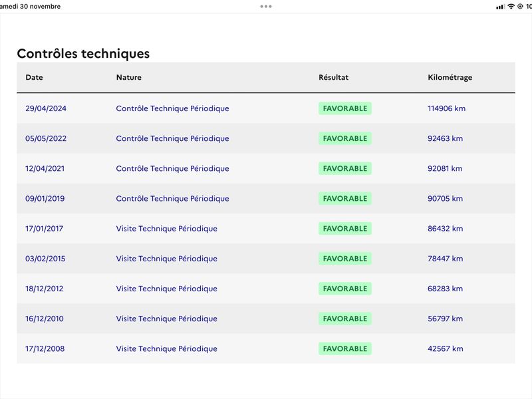Click 'Contrôle Technique Périodique' in the 29/04/2024 row
Image resolution: width=532 pixels, height=399 pixels.
[172, 108]
